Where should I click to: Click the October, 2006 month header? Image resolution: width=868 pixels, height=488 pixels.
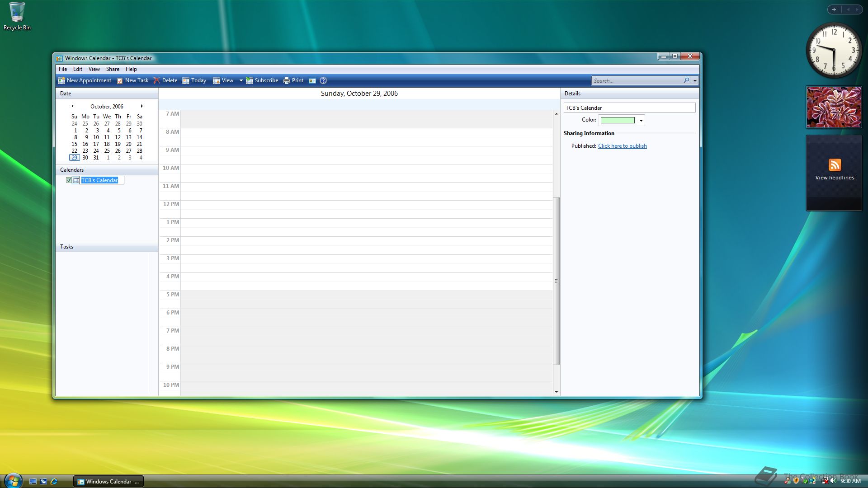(x=107, y=107)
